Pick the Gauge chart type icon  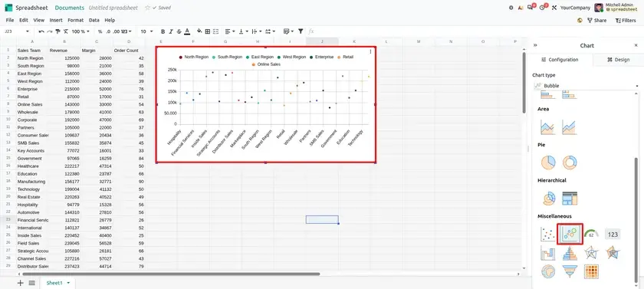click(591, 234)
